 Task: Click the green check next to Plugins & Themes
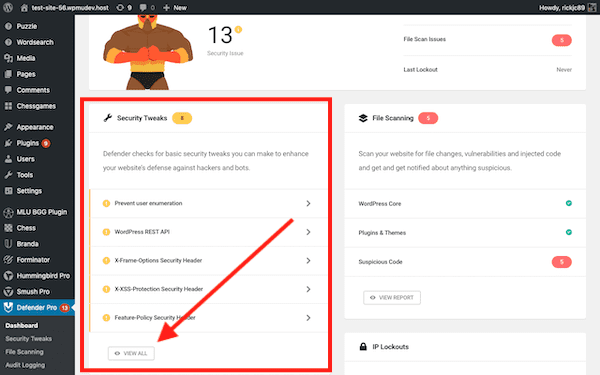coord(569,232)
